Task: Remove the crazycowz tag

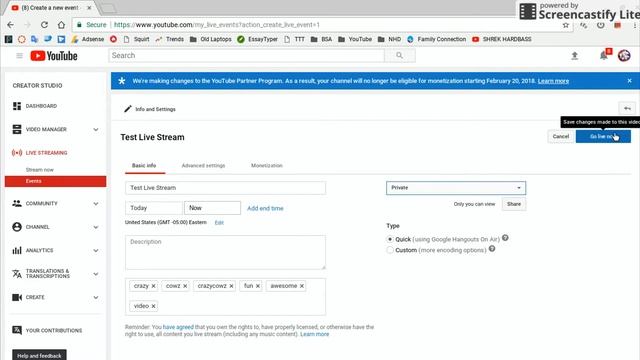Action: (231, 286)
